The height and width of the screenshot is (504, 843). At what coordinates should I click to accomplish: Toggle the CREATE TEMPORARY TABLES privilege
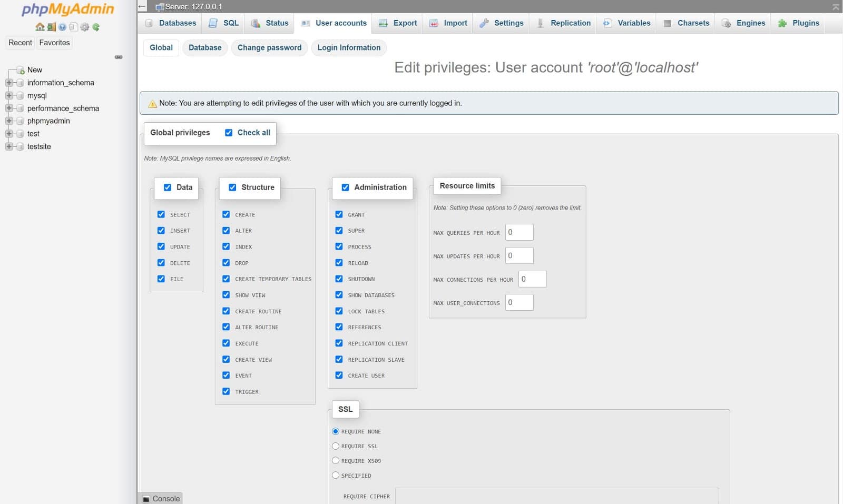coord(226,279)
